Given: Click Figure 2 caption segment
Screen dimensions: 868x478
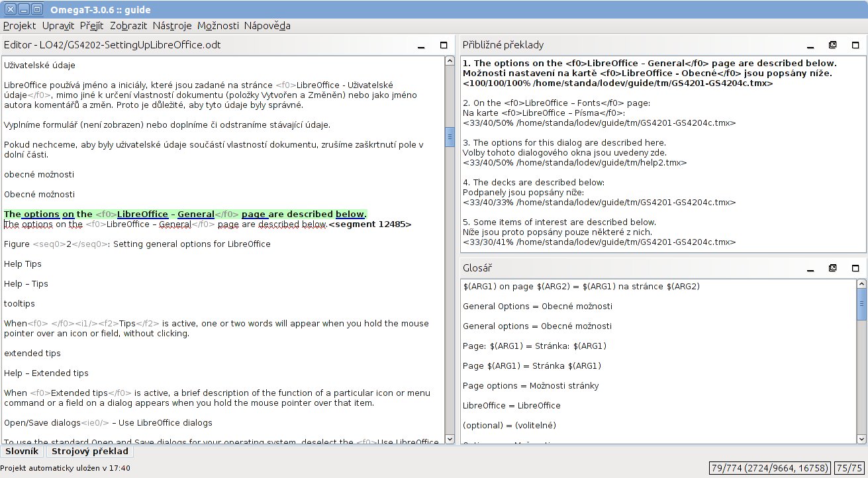Looking at the screenshot, I should [x=137, y=244].
